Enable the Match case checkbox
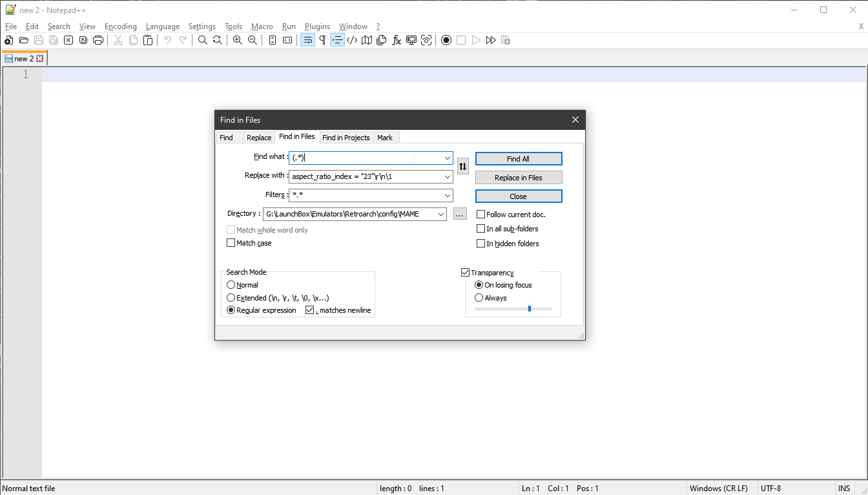The height and width of the screenshot is (495, 868). [x=231, y=243]
